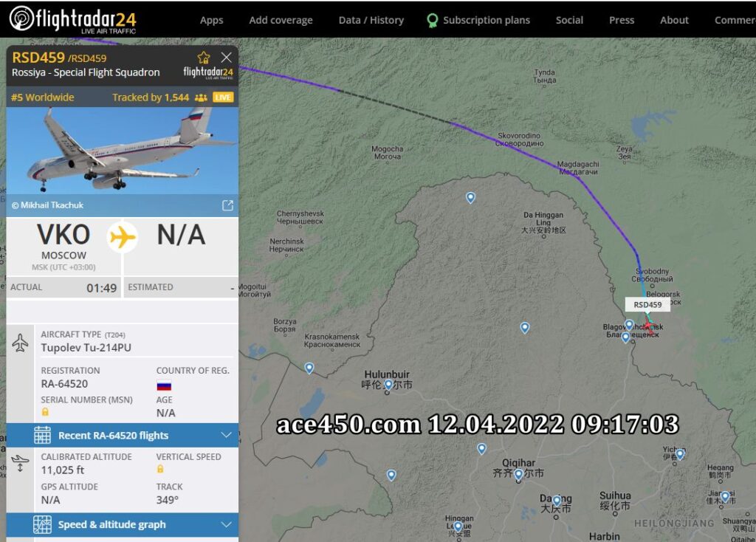Expand Recent RA-64520 flights section
Image resolution: width=756 pixels, height=542 pixels.
(x=123, y=436)
